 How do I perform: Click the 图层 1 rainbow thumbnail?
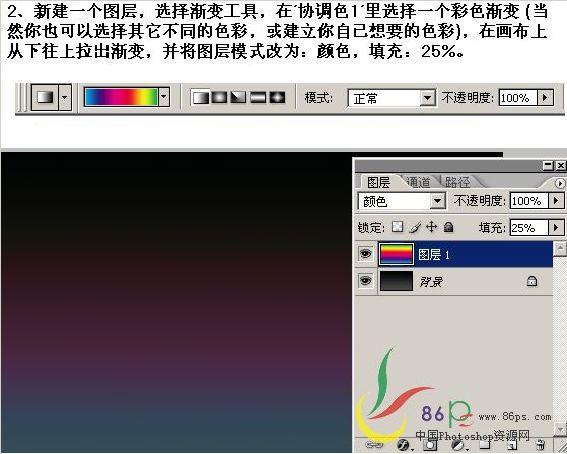396,254
